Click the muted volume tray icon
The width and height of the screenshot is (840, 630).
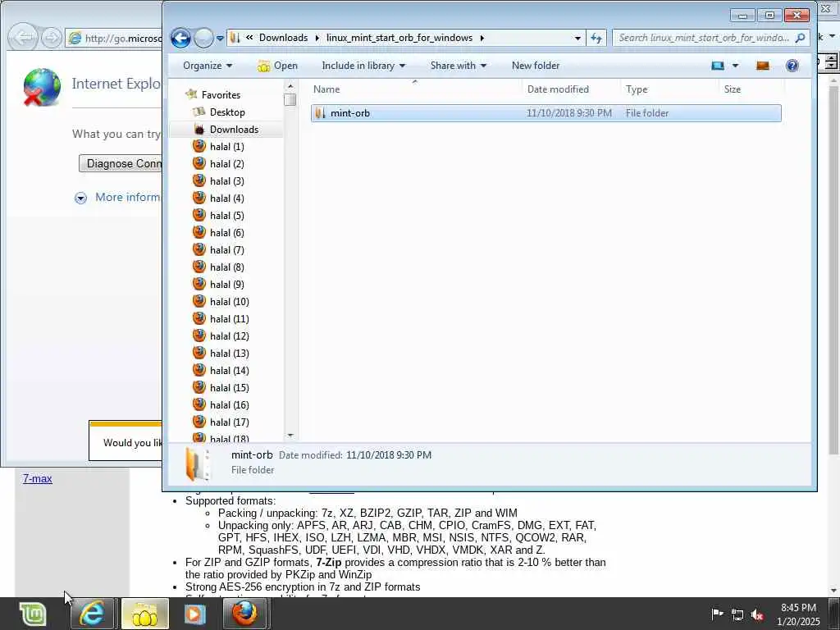point(757,614)
